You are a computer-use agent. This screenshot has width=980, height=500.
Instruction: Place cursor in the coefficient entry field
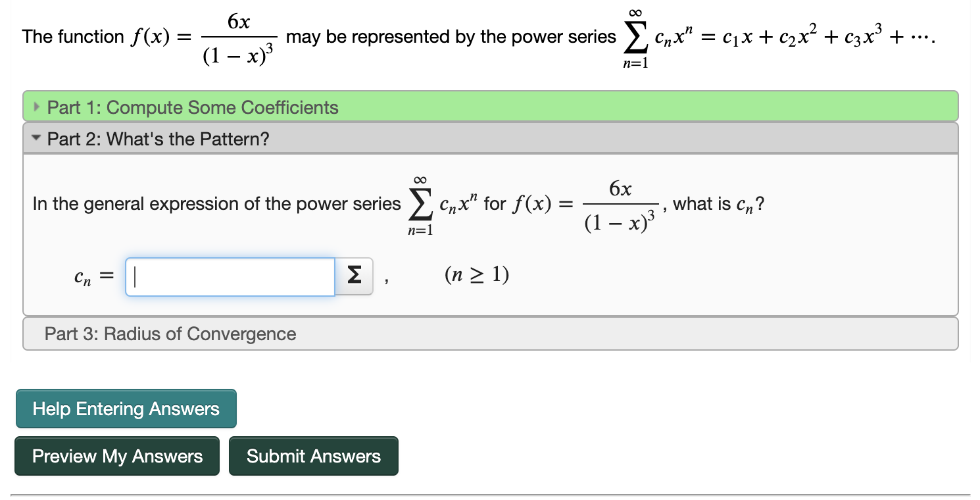pyautogui.click(x=230, y=276)
